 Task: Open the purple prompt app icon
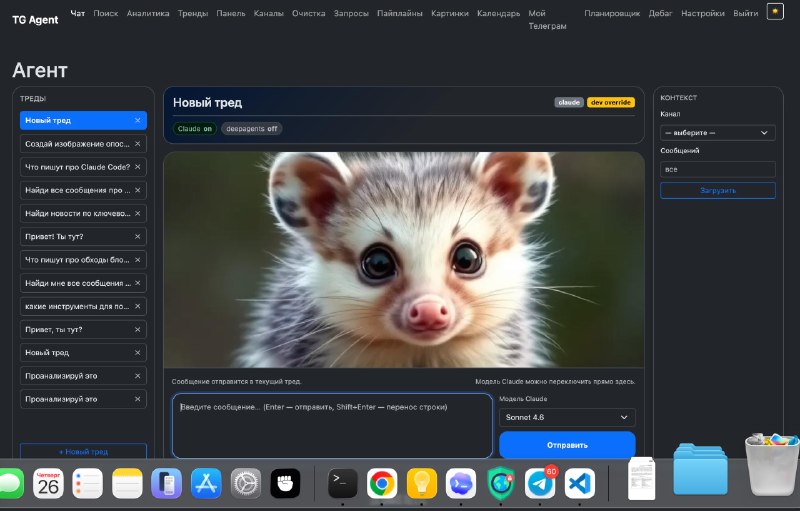pos(461,483)
